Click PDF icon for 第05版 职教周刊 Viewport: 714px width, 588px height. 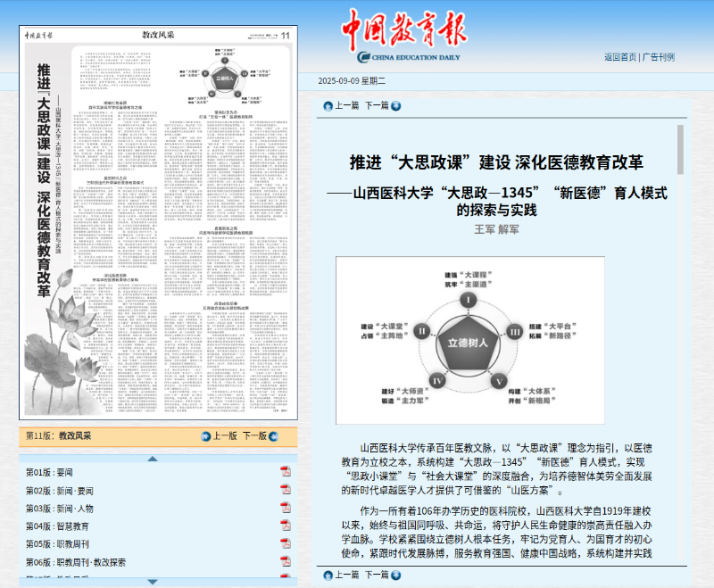tap(286, 543)
